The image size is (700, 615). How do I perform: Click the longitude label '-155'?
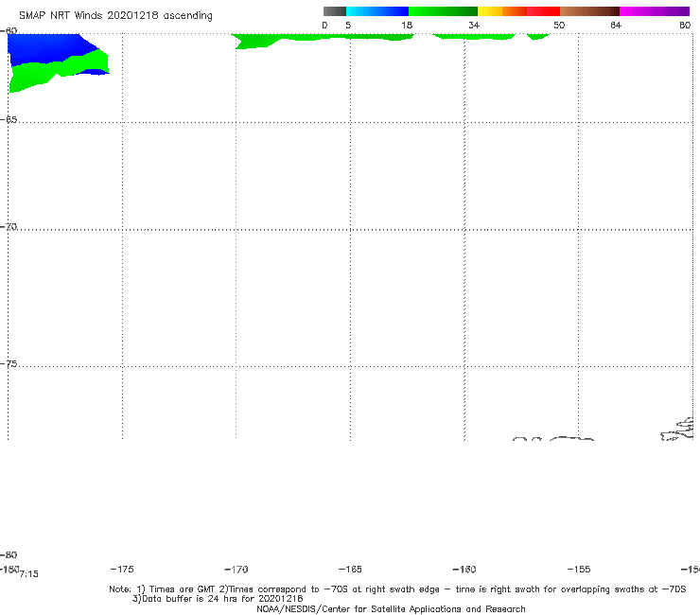[579, 569]
